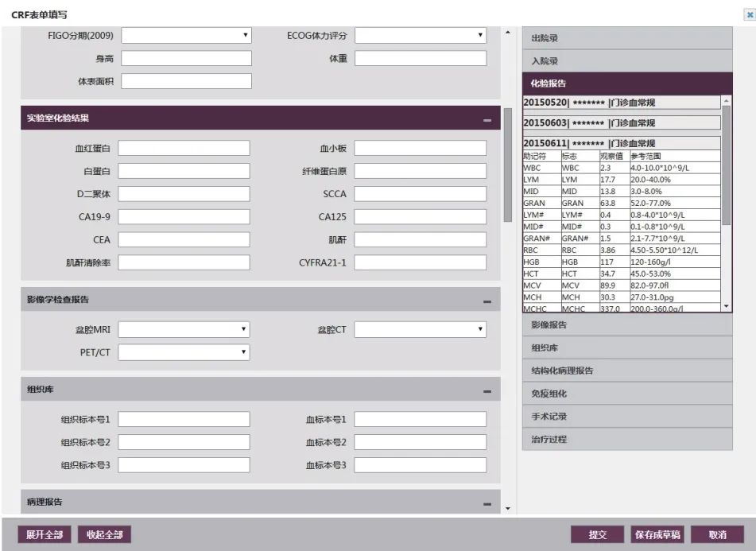Click the 收起全部 button
756x551 pixels.
pyautogui.click(x=104, y=535)
